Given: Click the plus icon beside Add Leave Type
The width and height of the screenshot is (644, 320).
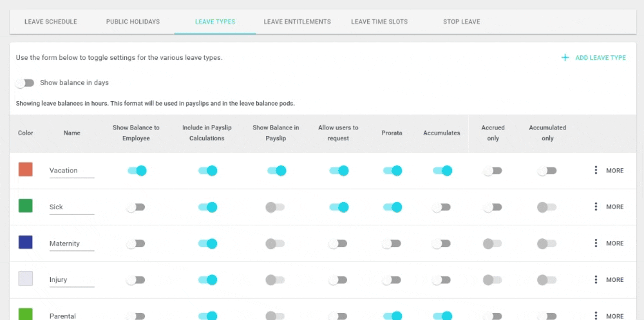Looking at the screenshot, I should [x=565, y=58].
